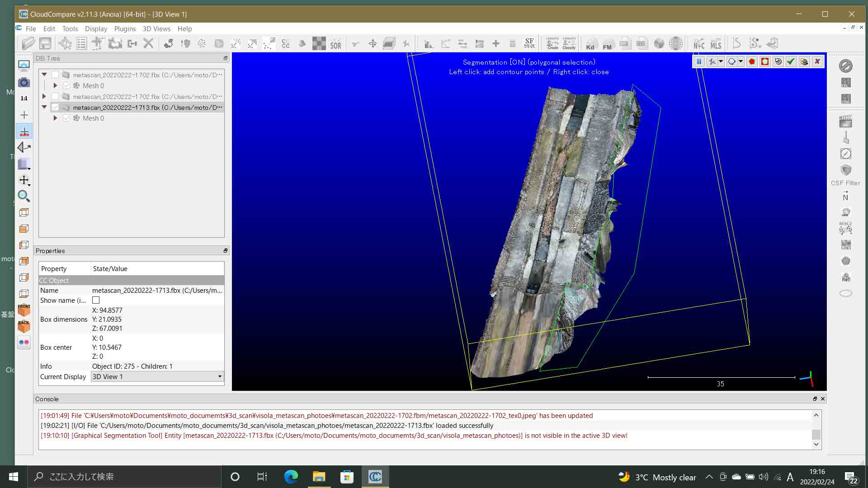Screen dimensions: 868x488
Task: Check the first metascan_20220222-1702.fbx entity checkbox
Action: click(x=56, y=75)
